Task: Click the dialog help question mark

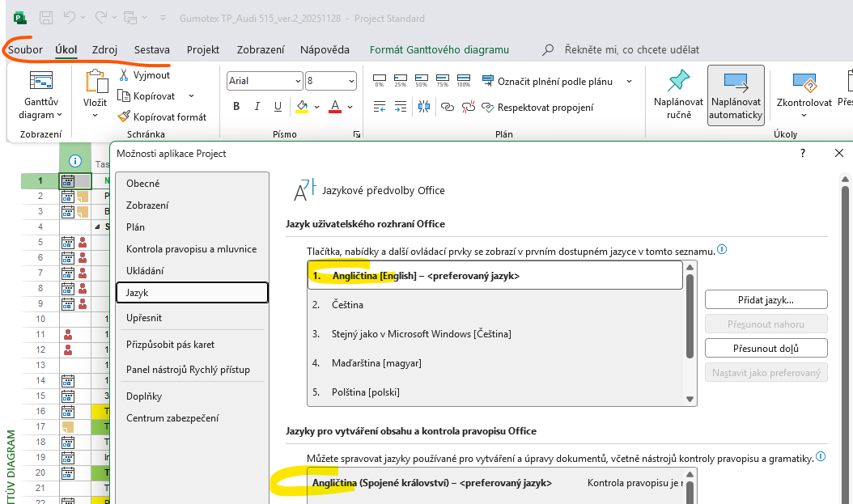Action: [x=802, y=154]
